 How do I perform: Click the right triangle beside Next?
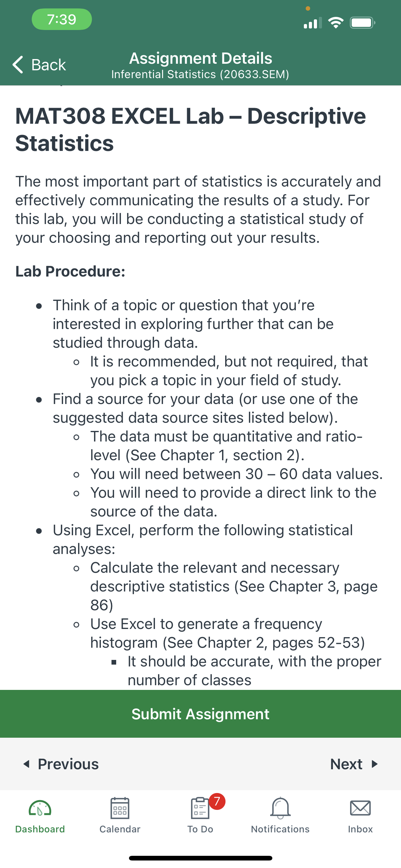click(x=374, y=764)
